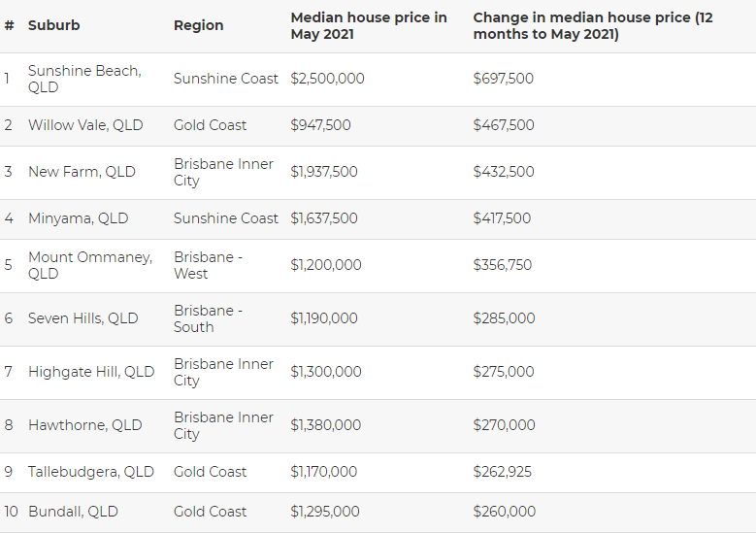756x533 pixels.
Task: Click the Willow Vale, QLD suburb
Action: tap(85, 125)
